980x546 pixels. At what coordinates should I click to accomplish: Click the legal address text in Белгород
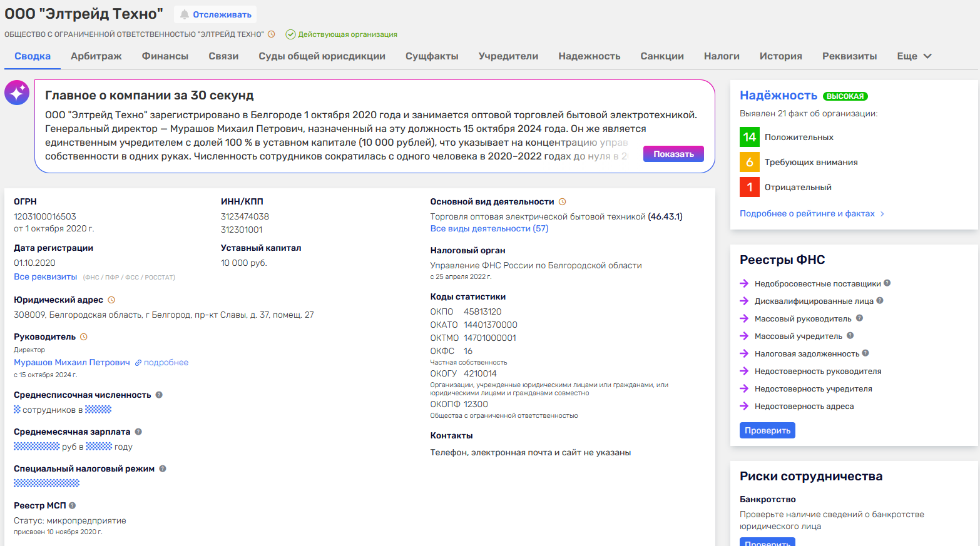(x=164, y=315)
